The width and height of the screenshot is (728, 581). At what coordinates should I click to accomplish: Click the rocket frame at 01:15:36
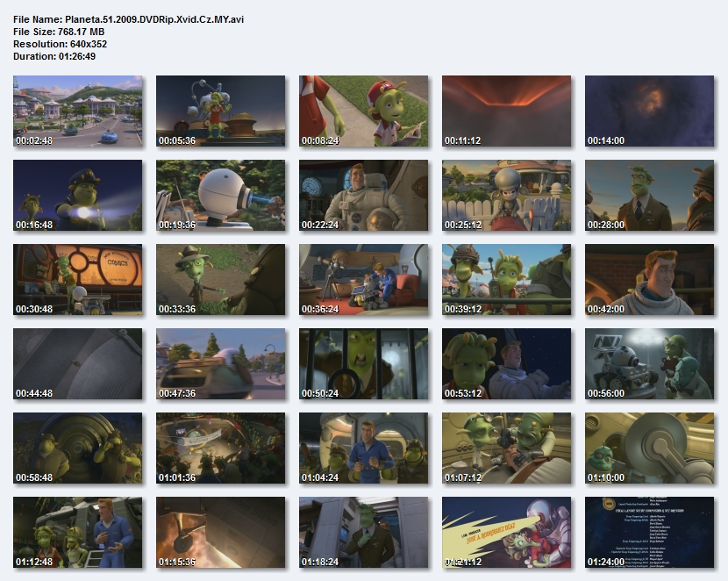point(220,532)
